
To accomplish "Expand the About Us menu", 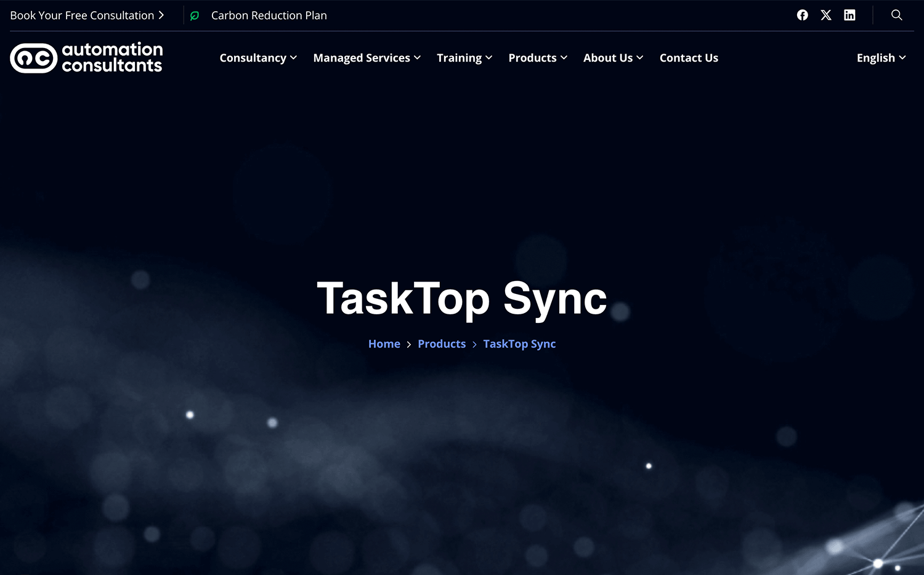I will tap(613, 58).
